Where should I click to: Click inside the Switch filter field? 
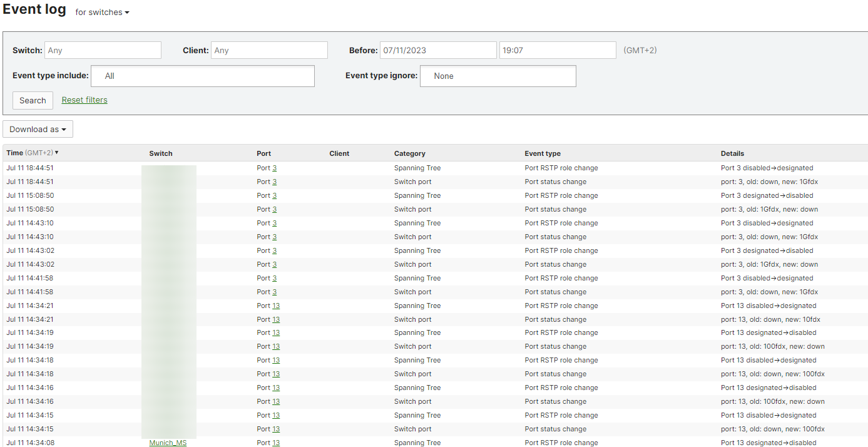[x=103, y=49]
